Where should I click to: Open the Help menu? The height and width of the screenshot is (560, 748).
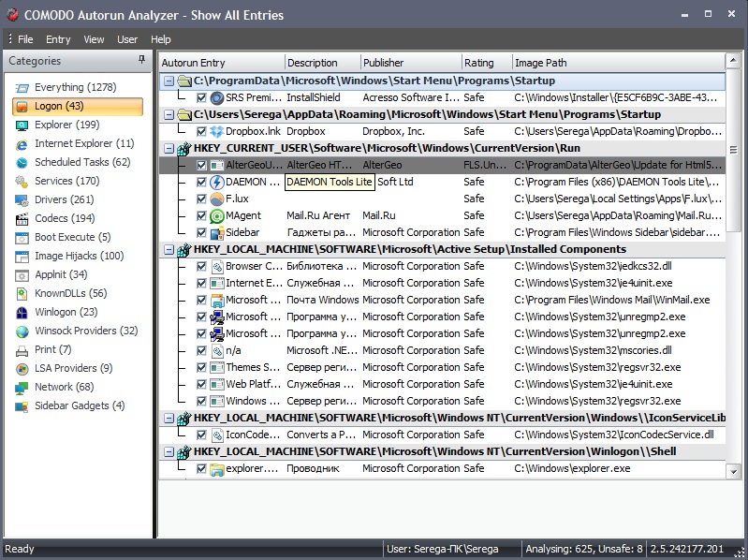pos(161,39)
